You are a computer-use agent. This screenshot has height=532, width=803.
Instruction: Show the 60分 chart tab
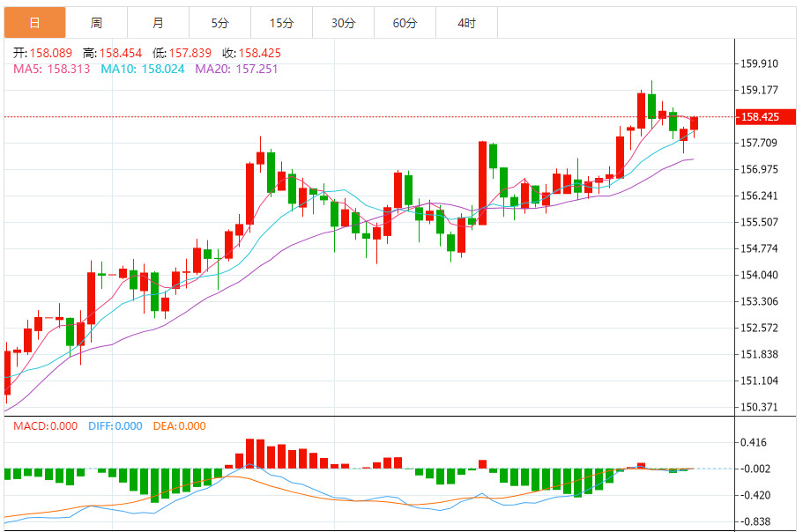click(x=405, y=23)
